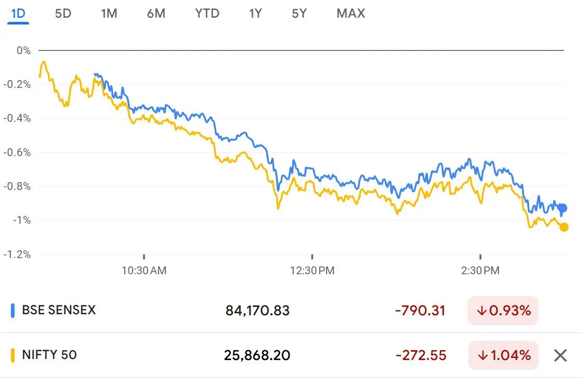Select the yellow endpoint dot on chart
This screenshot has height=384, width=588.
pos(564,227)
